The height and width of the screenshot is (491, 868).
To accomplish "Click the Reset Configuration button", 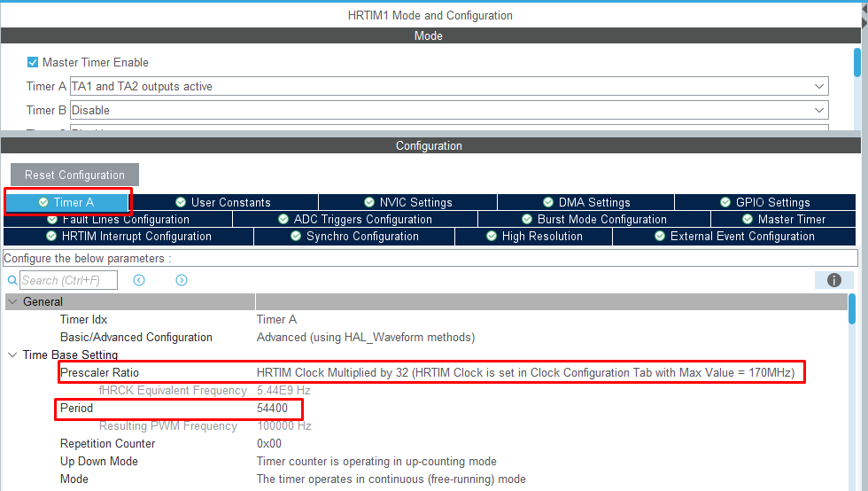I will point(74,175).
